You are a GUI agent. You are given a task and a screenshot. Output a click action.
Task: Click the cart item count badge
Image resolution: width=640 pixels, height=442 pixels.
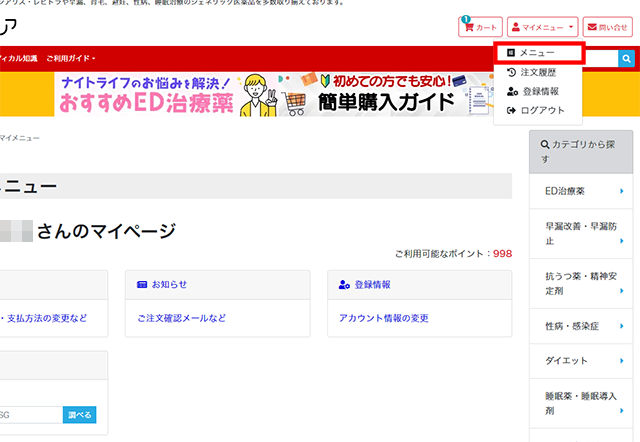tap(466, 19)
